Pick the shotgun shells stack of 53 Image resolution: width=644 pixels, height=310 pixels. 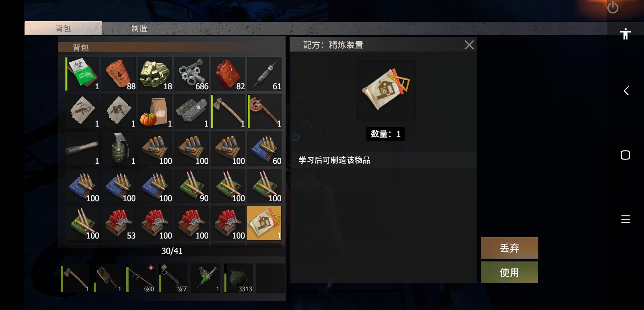click(x=119, y=223)
